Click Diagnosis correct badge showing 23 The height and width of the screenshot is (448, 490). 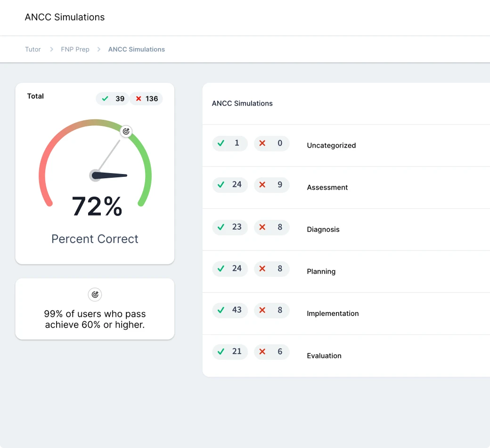[x=230, y=227]
